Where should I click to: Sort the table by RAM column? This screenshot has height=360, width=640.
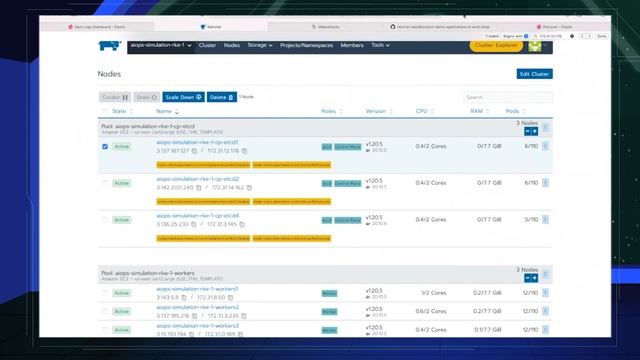(x=480, y=111)
